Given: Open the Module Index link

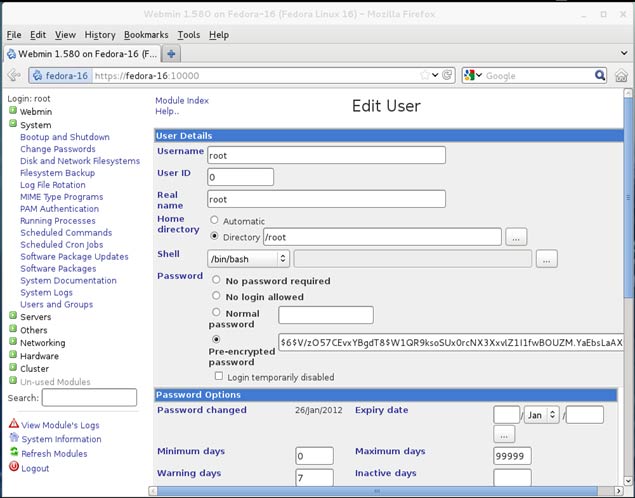Looking at the screenshot, I should point(182,100).
